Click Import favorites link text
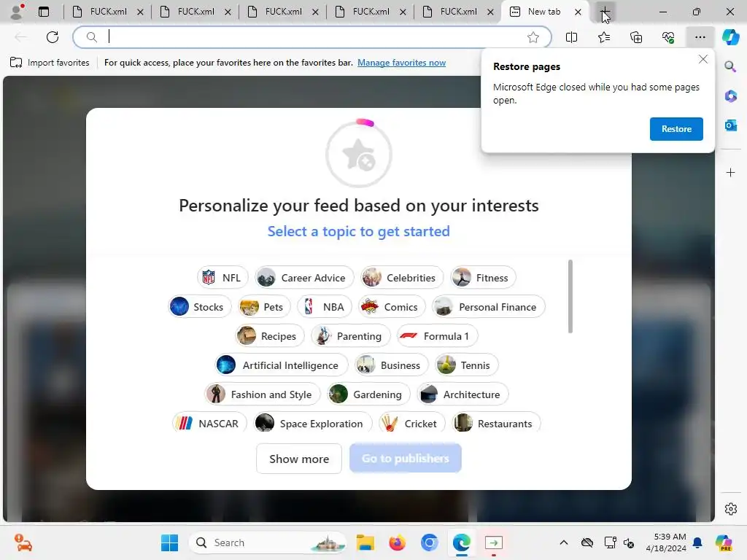The width and height of the screenshot is (747, 560). tap(58, 63)
